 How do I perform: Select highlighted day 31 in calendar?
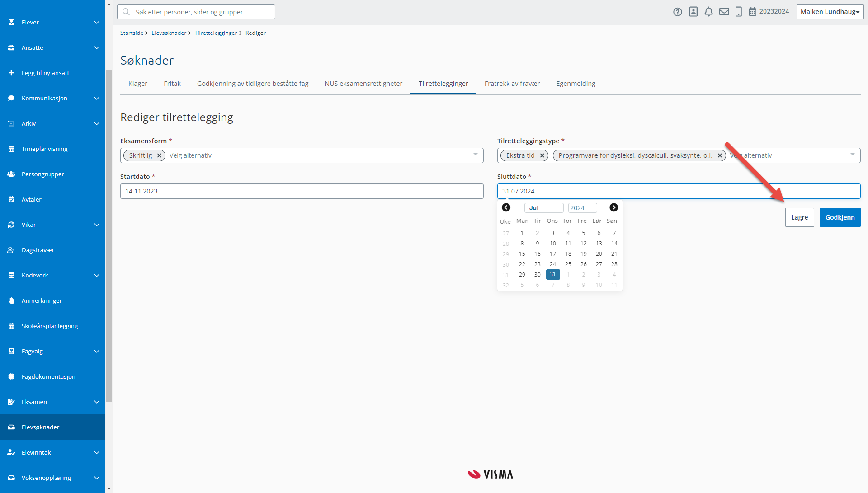pyautogui.click(x=552, y=274)
